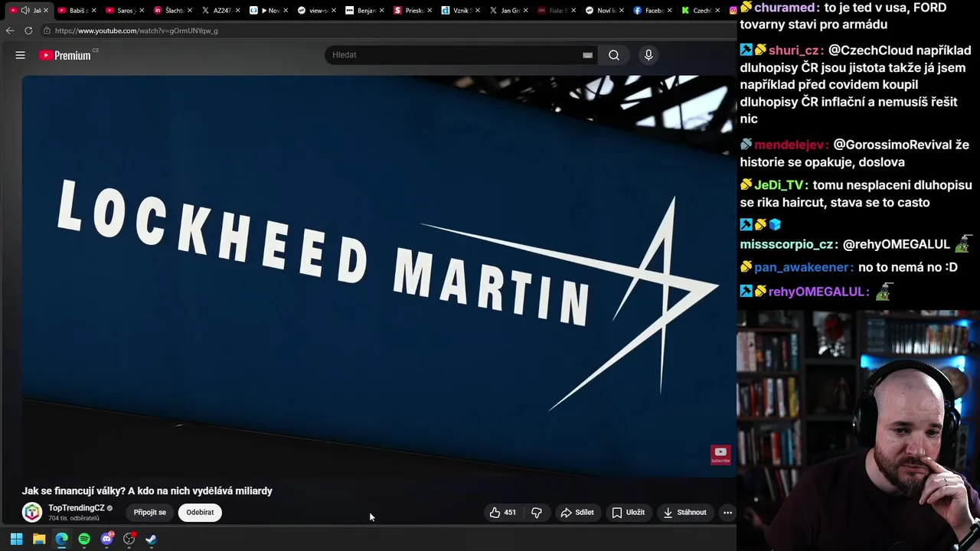Reload the page with refresh icon

pos(28,31)
